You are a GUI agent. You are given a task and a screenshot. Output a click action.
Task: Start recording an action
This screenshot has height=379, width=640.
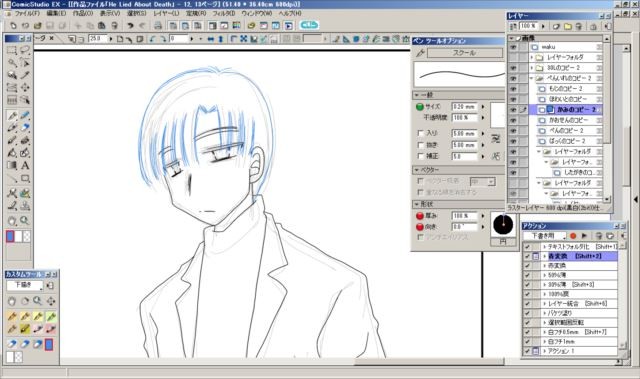[x=573, y=236]
